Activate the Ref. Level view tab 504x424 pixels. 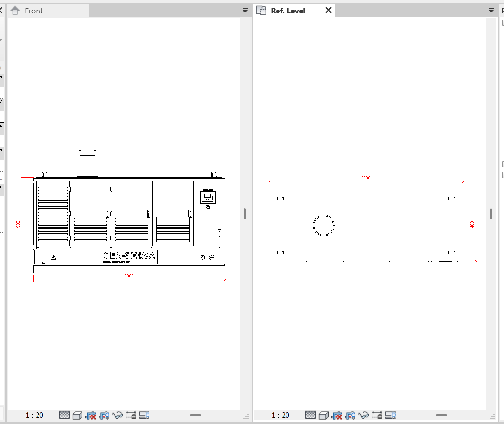[288, 11]
